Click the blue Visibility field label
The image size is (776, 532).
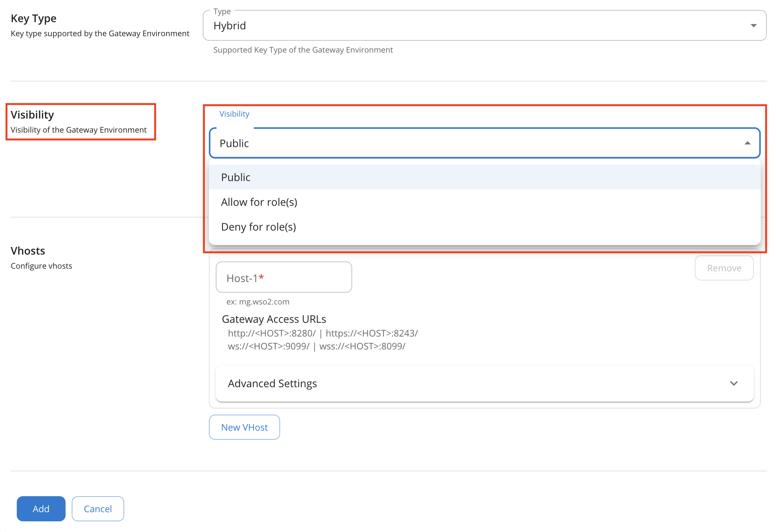coord(234,114)
